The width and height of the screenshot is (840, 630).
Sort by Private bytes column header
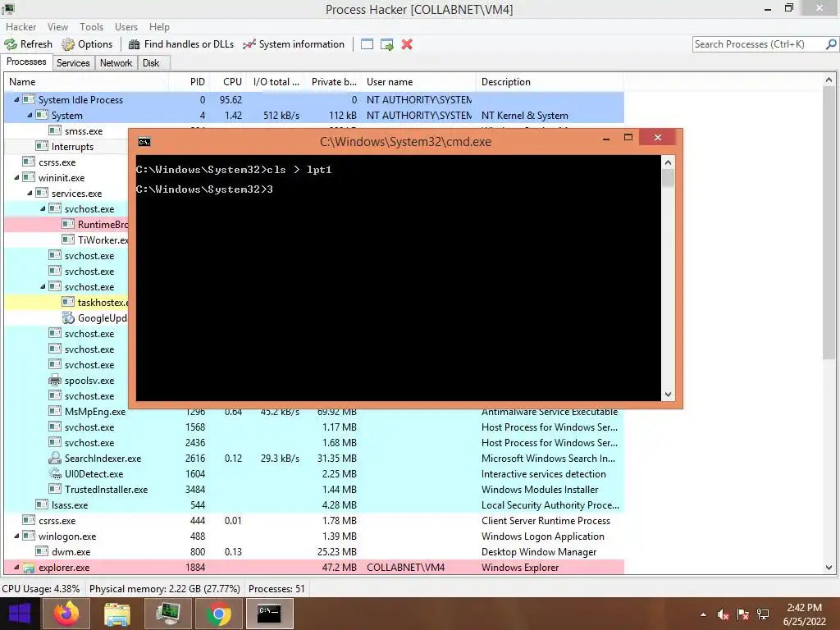coord(333,82)
